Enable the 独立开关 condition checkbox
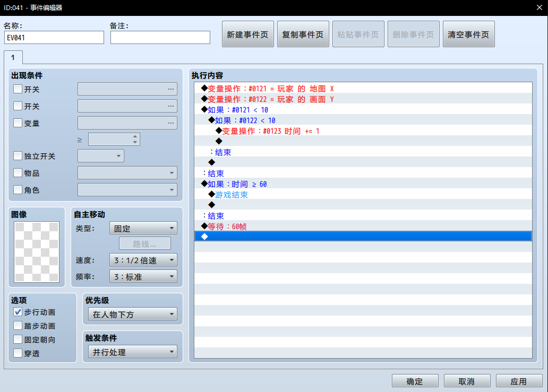 click(18, 155)
